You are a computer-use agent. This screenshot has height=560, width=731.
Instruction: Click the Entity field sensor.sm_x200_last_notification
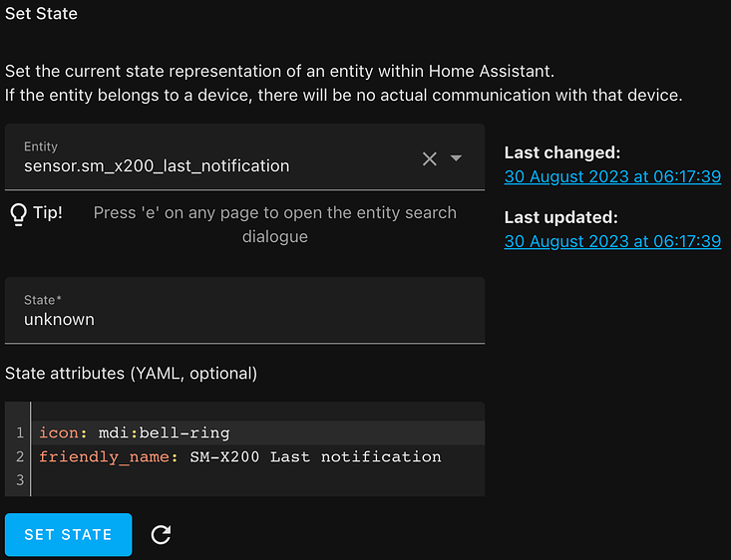tap(244, 156)
